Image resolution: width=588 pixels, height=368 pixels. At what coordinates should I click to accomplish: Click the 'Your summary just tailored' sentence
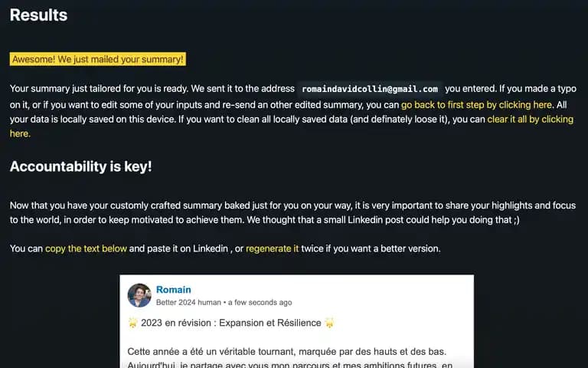[x=100, y=89]
